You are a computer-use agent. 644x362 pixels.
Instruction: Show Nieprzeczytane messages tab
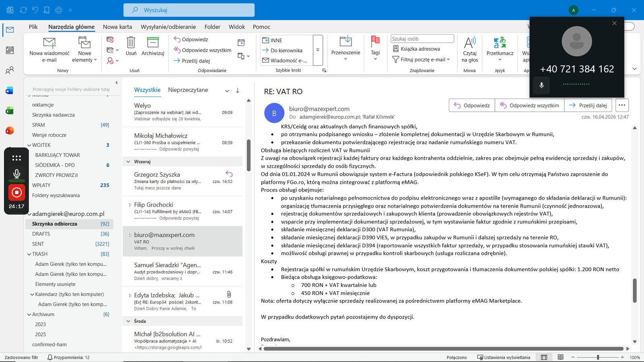tap(188, 90)
